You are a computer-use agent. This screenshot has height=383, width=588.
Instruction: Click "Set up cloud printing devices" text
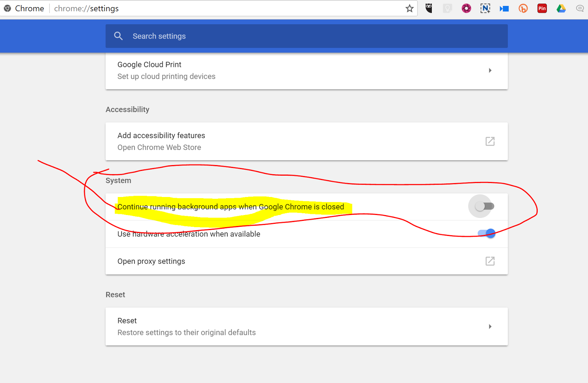166,76
